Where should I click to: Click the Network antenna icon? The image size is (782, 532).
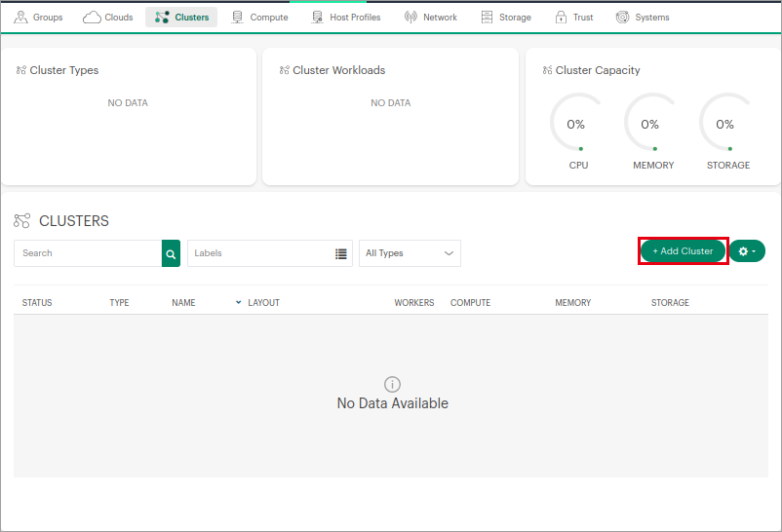click(411, 17)
